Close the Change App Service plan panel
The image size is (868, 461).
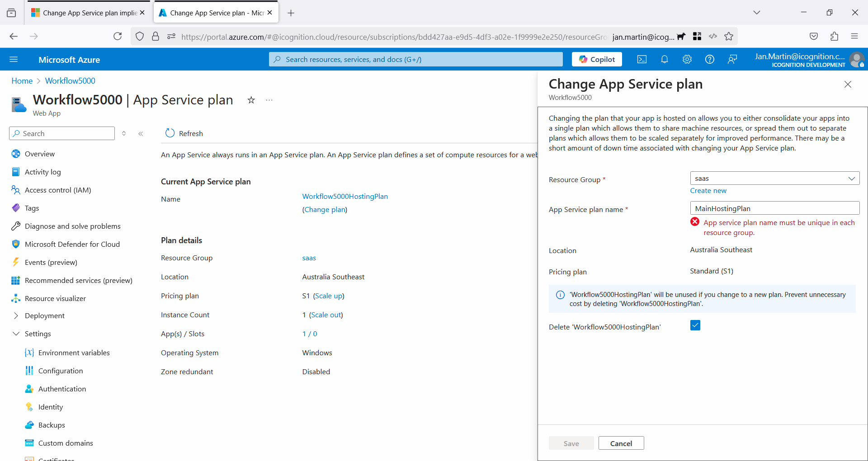[x=848, y=85]
